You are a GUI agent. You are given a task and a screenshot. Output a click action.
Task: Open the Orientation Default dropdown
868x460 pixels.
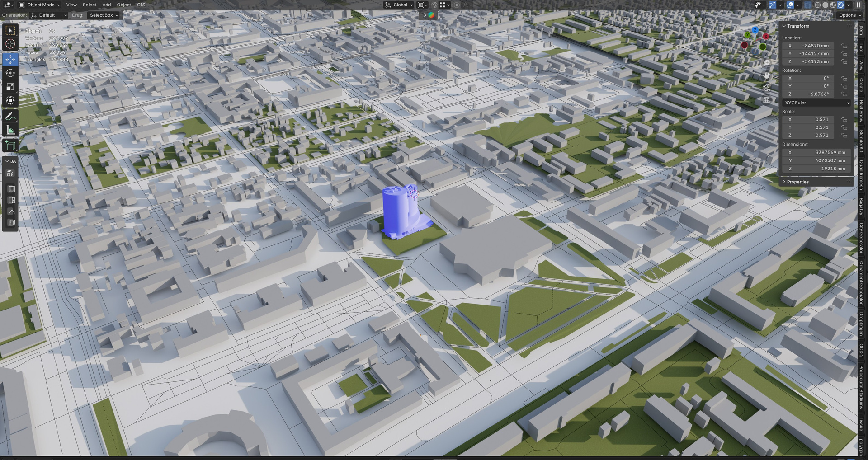click(49, 15)
